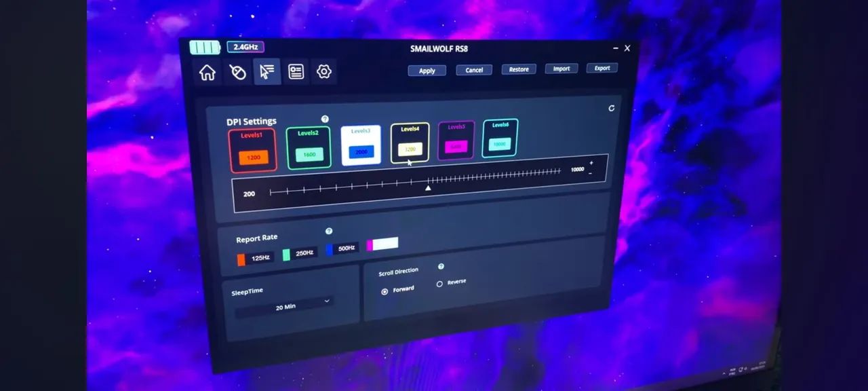
Task: Select the Reverse scroll direction
Action: tap(439, 284)
